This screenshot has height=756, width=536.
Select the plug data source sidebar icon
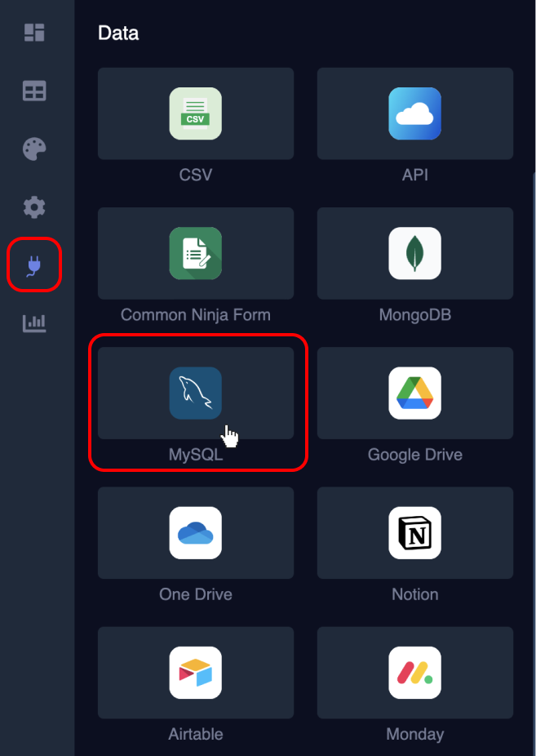pyautogui.click(x=34, y=265)
